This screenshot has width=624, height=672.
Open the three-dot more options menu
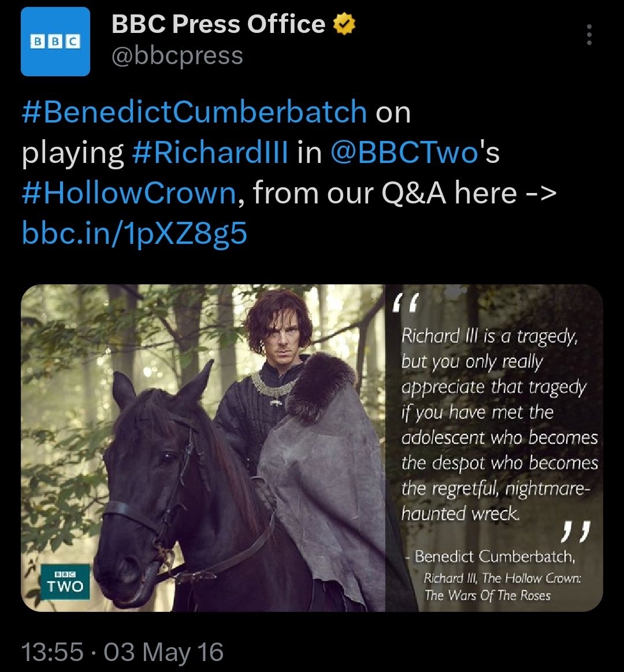[x=589, y=35]
